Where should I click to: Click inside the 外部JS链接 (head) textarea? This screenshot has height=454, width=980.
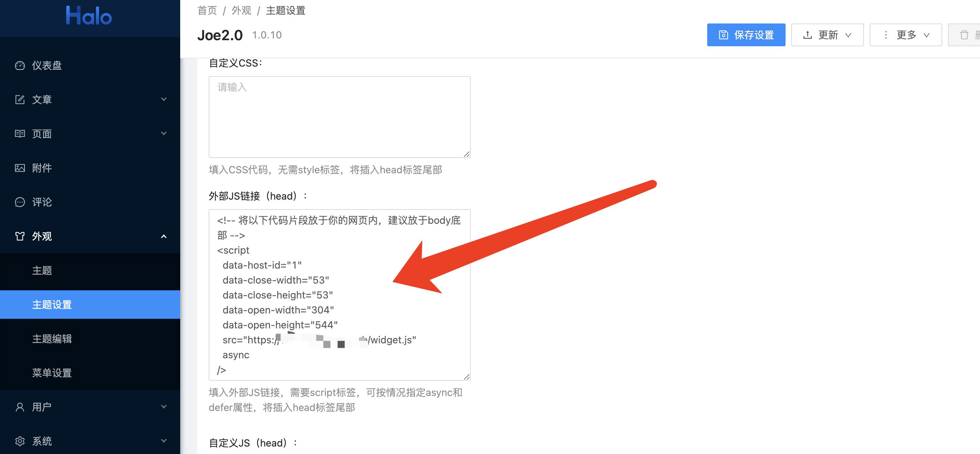click(x=339, y=295)
